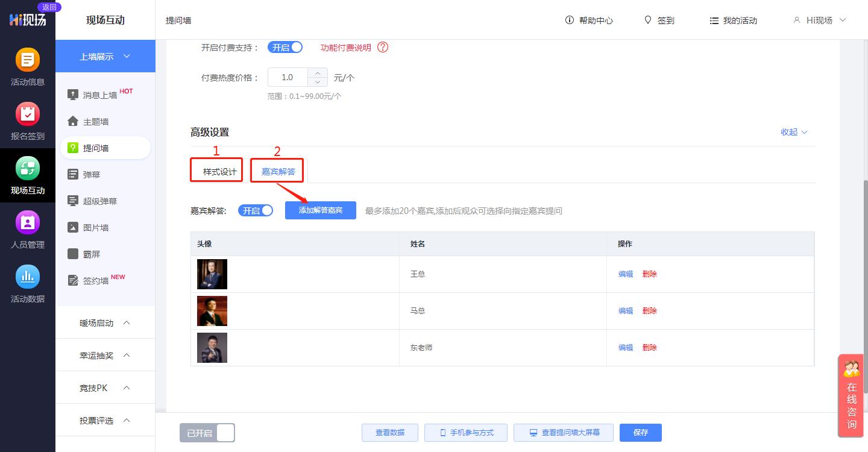Click the 添加解答嘉宾 button
The width and height of the screenshot is (868, 452).
point(320,210)
